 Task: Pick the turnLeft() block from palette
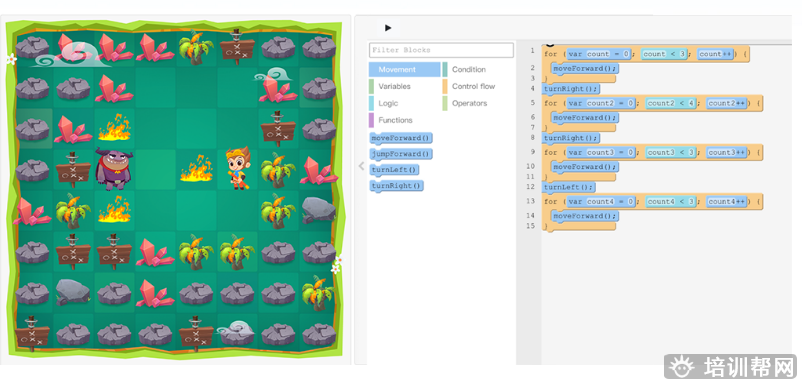click(x=394, y=170)
